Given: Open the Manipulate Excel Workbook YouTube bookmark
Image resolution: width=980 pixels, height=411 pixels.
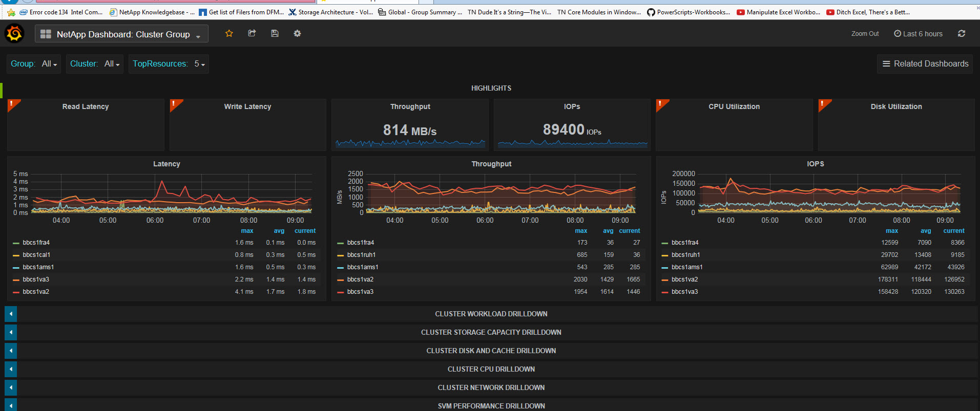Looking at the screenshot, I should (x=778, y=12).
